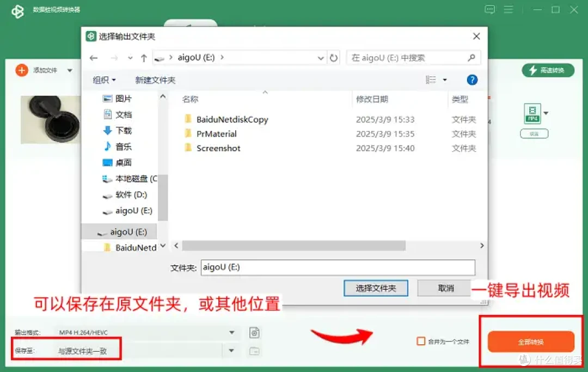Click orange plus 添加文件 icon

(x=22, y=70)
